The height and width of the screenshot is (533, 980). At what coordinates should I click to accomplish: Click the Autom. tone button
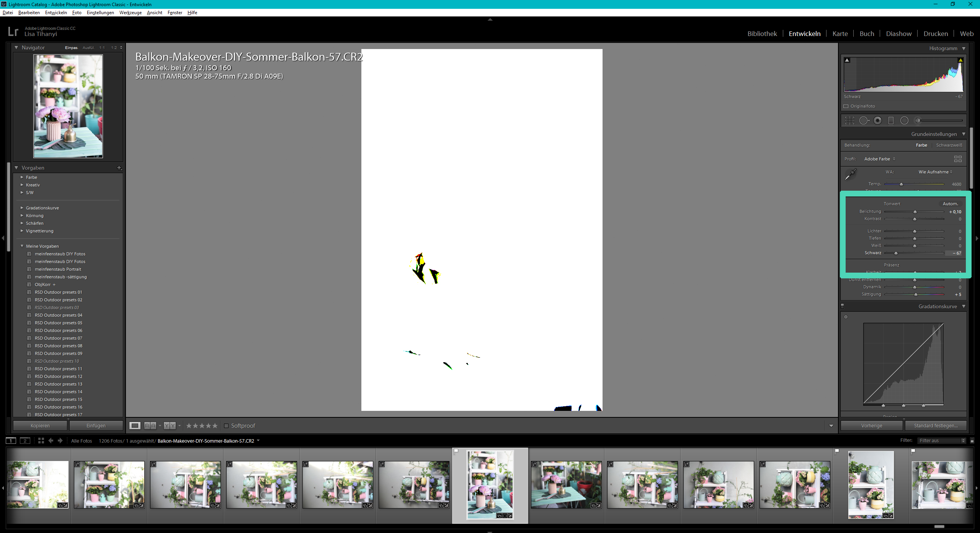tap(950, 204)
